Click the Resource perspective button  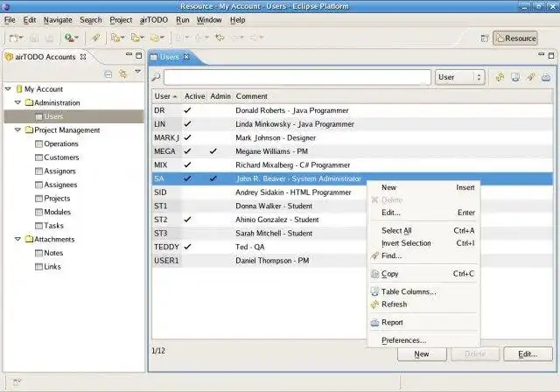click(515, 38)
